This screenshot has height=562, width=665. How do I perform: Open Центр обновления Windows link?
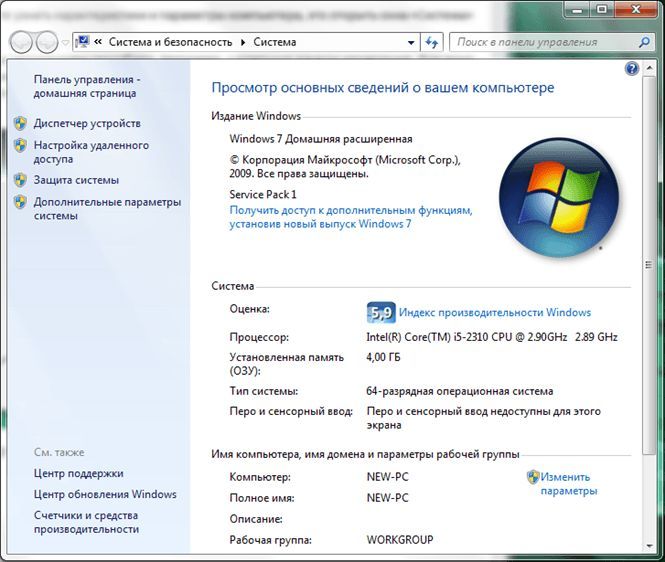click(x=105, y=495)
